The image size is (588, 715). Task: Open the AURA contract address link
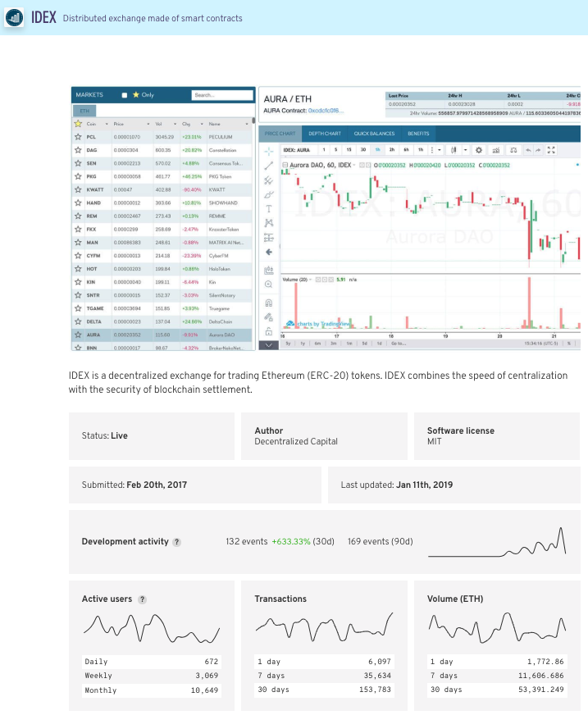[x=326, y=111]
